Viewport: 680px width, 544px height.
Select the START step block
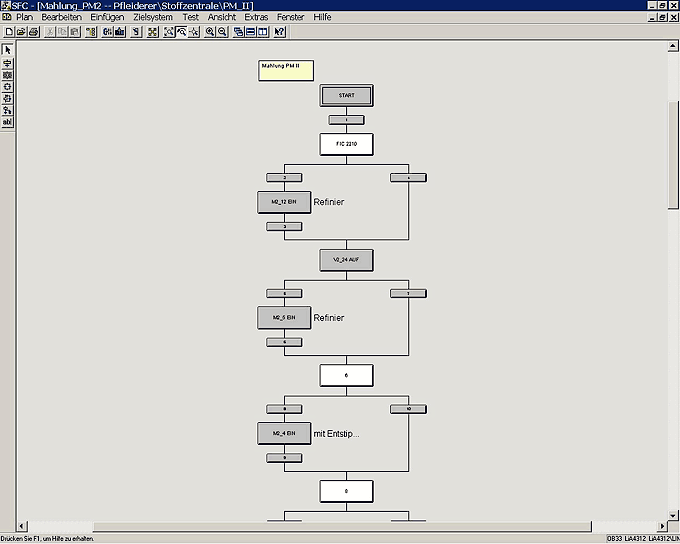[346, 96]
